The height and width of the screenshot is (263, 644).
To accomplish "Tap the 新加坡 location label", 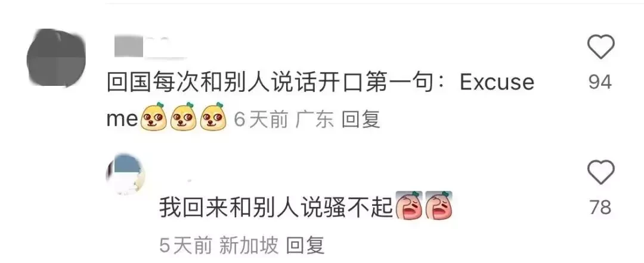I will pyautogui.click(x=249, y=246).
